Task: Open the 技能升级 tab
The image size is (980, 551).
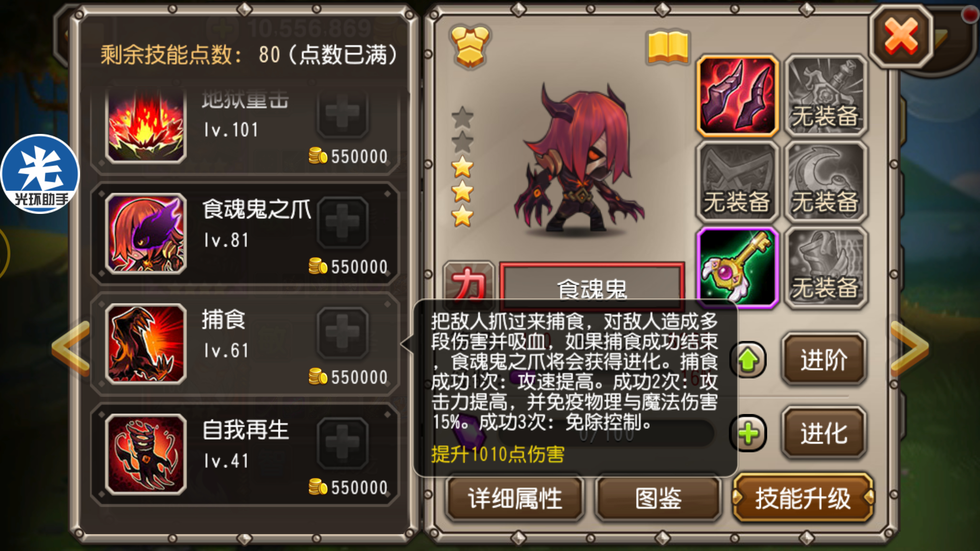Action: (803, 498)
